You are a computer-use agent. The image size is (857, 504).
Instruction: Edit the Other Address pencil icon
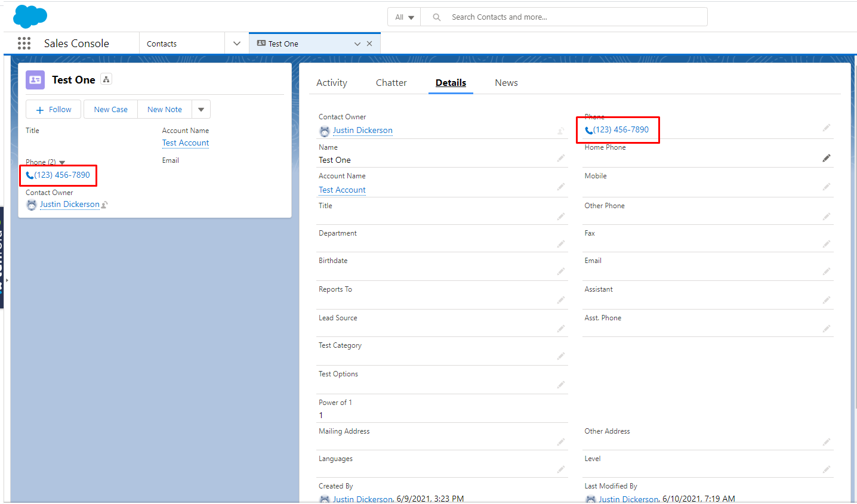827,442
